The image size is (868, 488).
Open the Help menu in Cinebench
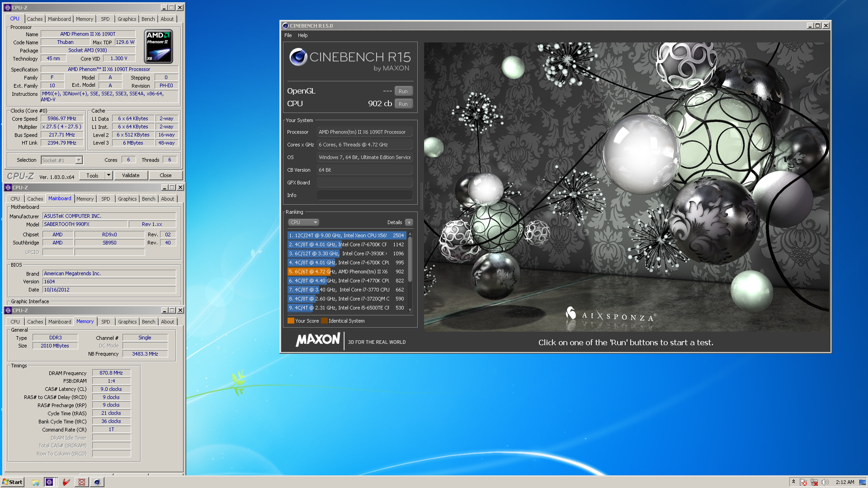click(302, 35)
